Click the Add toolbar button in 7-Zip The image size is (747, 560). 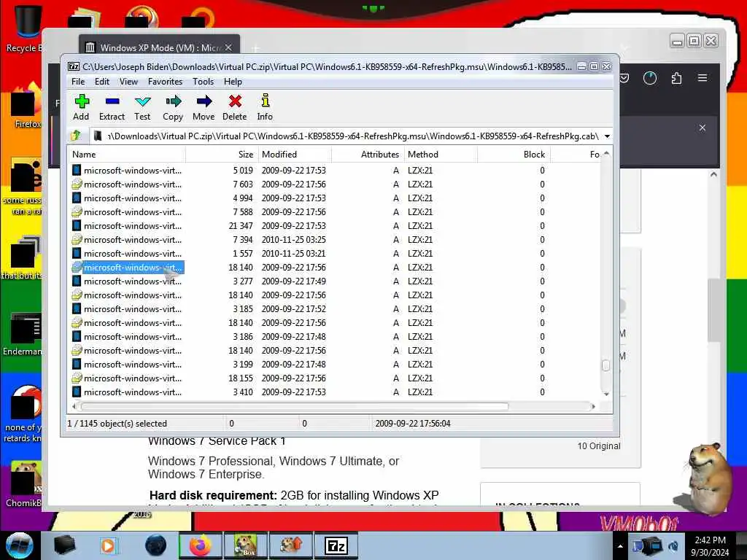81,107
